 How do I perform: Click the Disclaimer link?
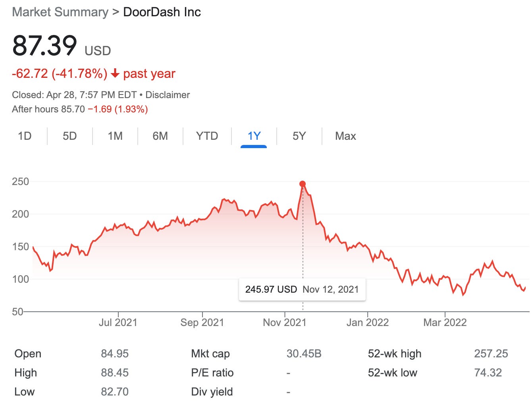pyautogui.click(x=168, y=95)
